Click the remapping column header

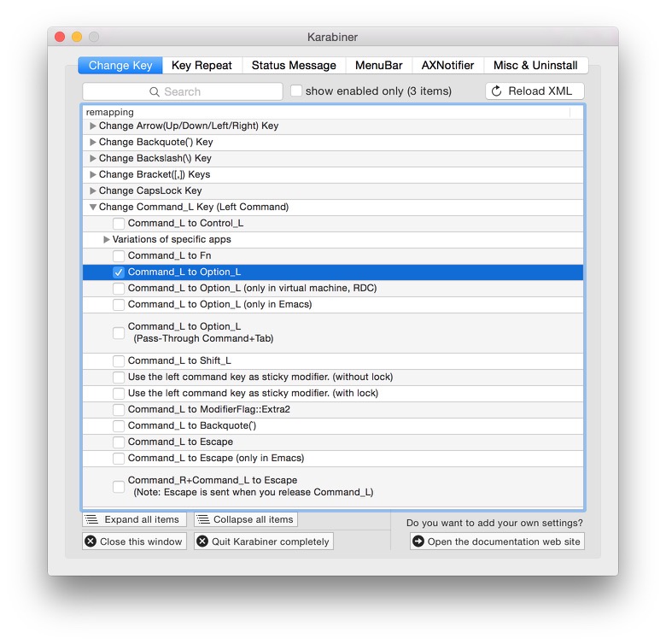click(x=326, y=112)
